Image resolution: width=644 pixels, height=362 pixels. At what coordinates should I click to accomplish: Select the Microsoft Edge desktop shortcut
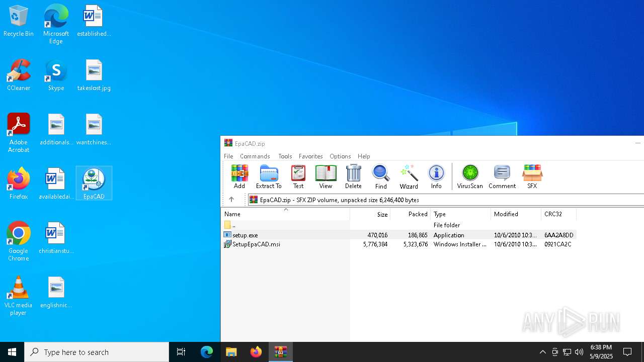click(56, 24)
